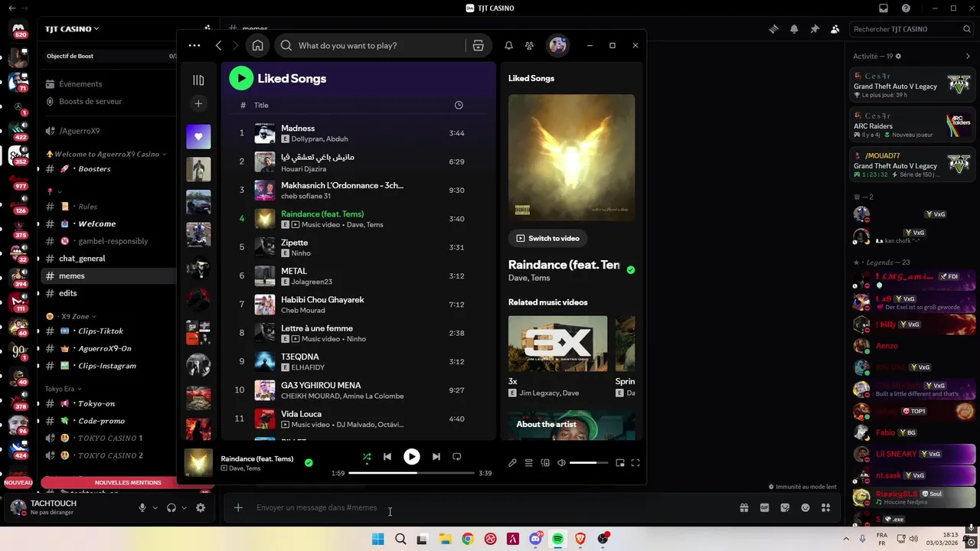
Task: Go back in Spotify navigation
Action: (x=218, y=45)
